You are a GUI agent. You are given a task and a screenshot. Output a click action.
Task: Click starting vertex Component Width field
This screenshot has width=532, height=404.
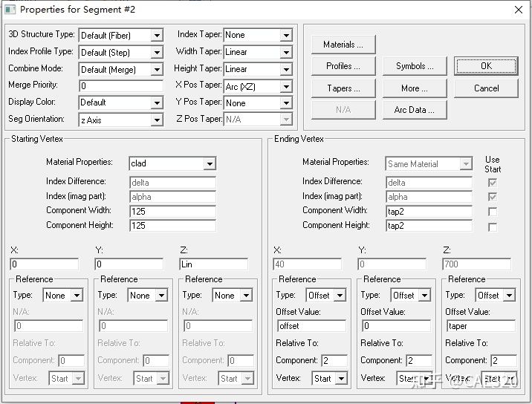click(172, 212)
